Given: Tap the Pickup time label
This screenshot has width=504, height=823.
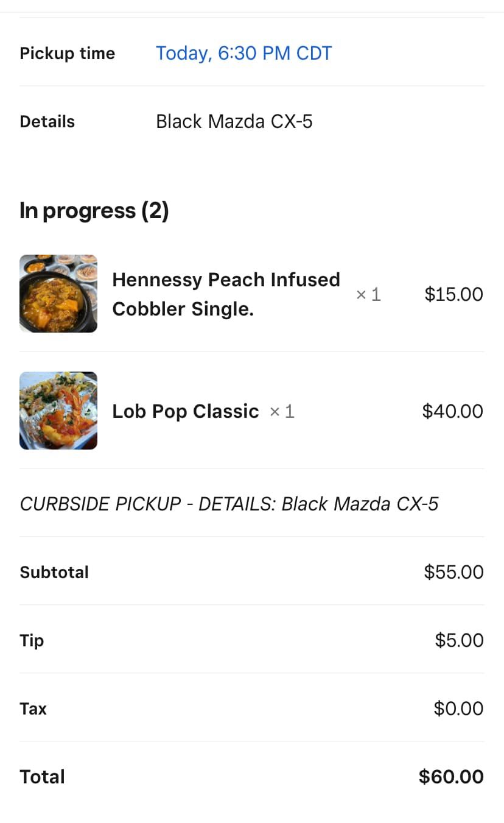Looking at the screenshot, I should click(x=67, y=53).
